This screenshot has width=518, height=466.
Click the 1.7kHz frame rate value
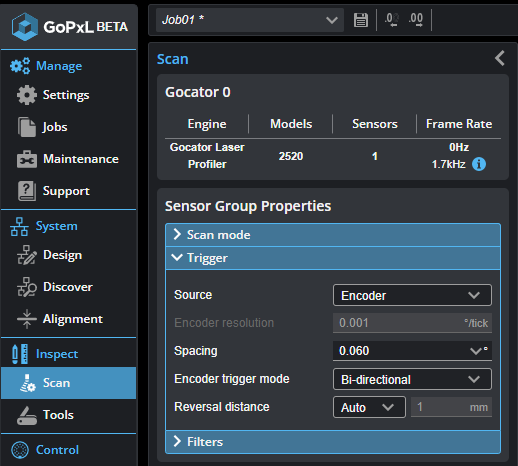point(448,164)
